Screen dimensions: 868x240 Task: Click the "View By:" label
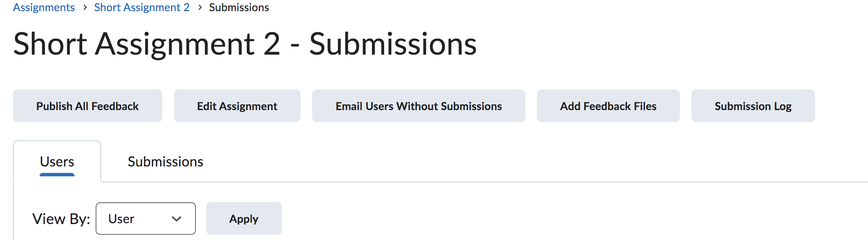tap(61, 219)
